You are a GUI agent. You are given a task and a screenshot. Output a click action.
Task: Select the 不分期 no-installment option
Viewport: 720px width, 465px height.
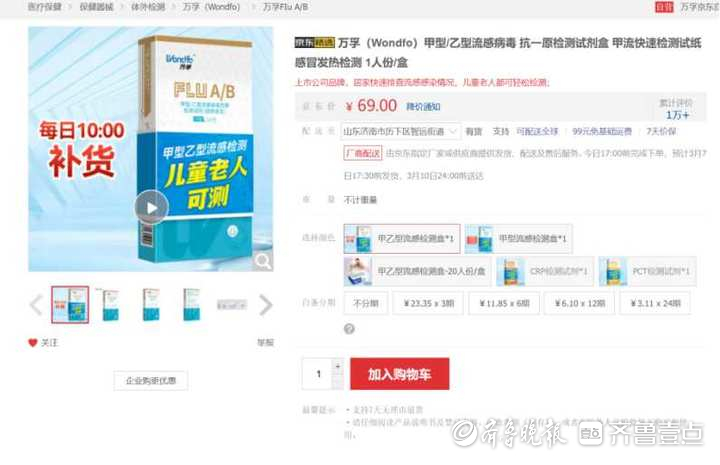tap(366, 303)
